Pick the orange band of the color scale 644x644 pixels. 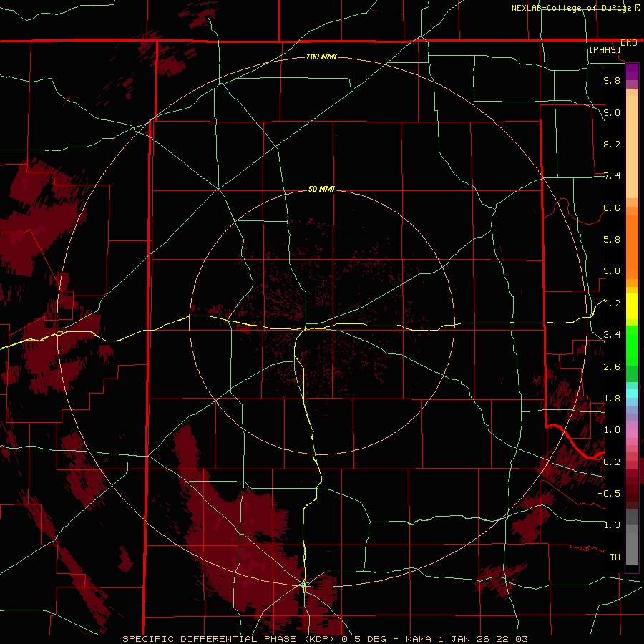[x=632, y=247]
